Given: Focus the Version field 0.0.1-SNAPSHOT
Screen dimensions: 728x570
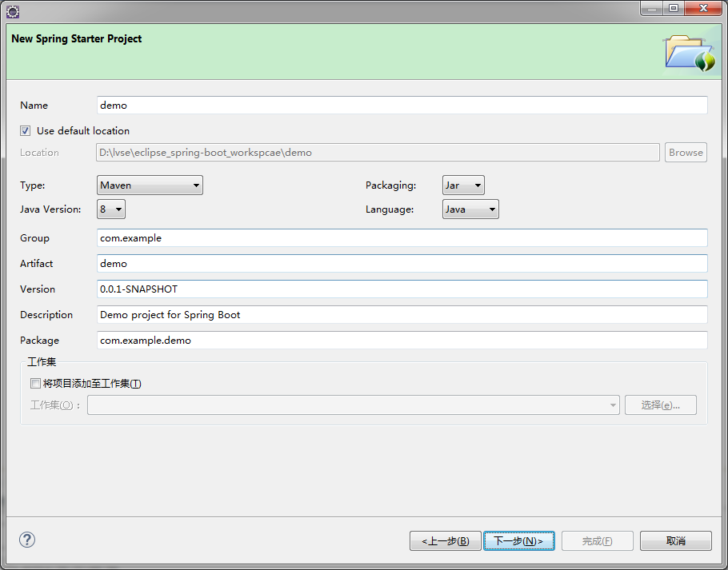Looking at the screenshot, I should point(402,289).
